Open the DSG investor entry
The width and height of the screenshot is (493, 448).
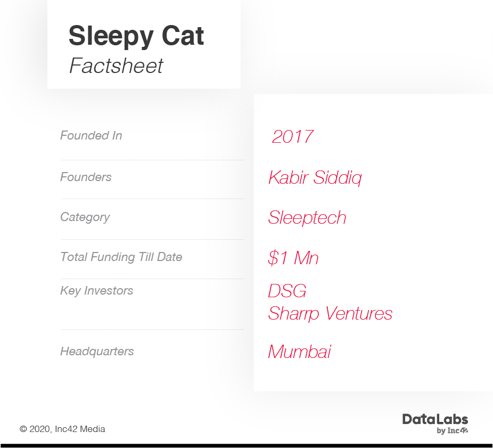pos(287,291)
